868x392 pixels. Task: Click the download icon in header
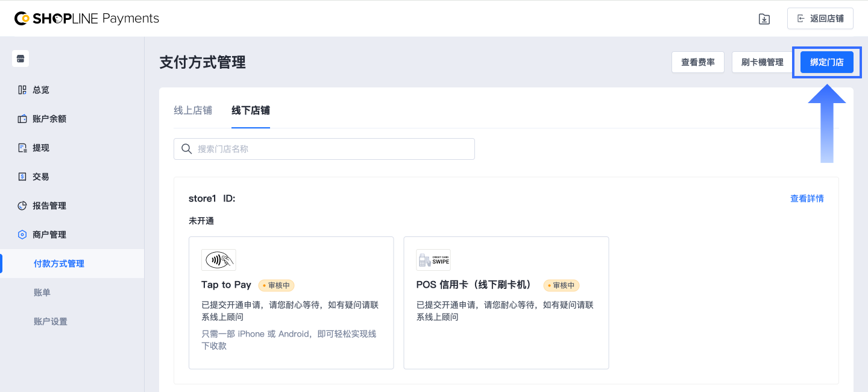pos(764,19)
